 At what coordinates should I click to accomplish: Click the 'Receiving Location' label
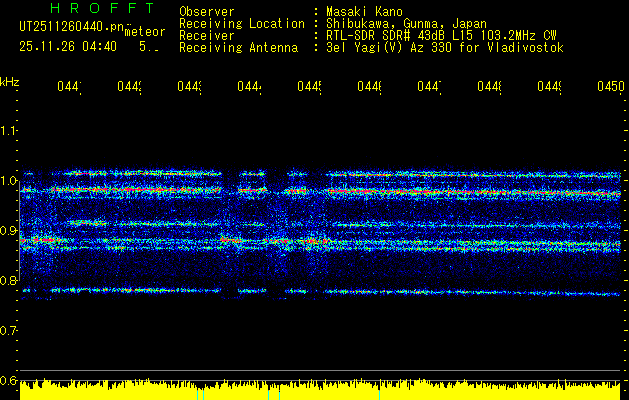242,24
